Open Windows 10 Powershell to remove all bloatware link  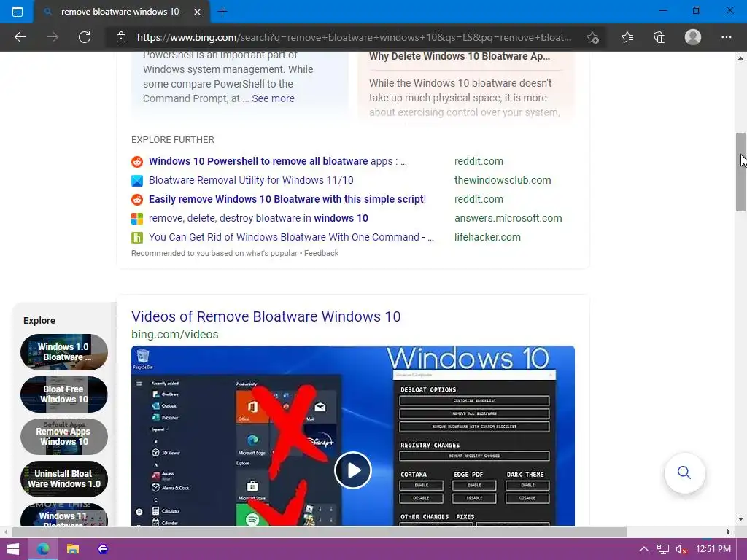(x=278, y=161)
